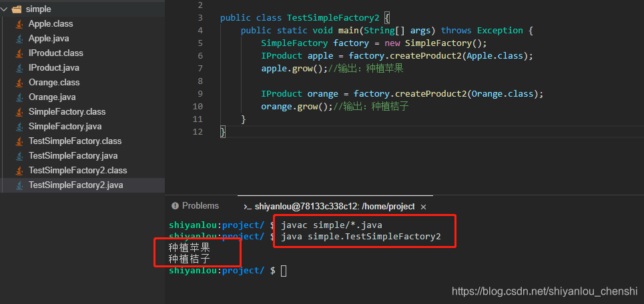Screen dimensions: 644x304
Task: Click the IProduct.class file icon
Action: 19,53
